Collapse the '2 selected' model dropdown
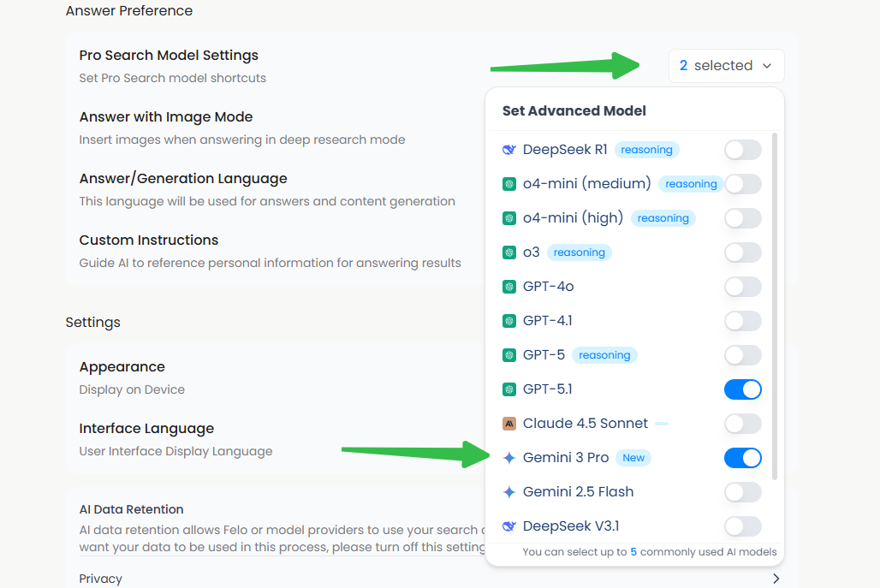The width and height of the screenshot is (880, 588). click(x=726, y=66)
